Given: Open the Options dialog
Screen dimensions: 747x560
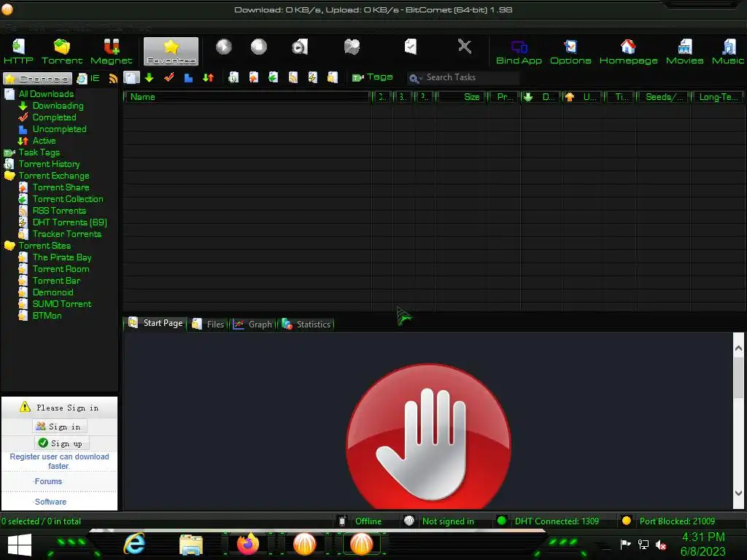Looking at the screenshot, I should click(x=570, y=52).
